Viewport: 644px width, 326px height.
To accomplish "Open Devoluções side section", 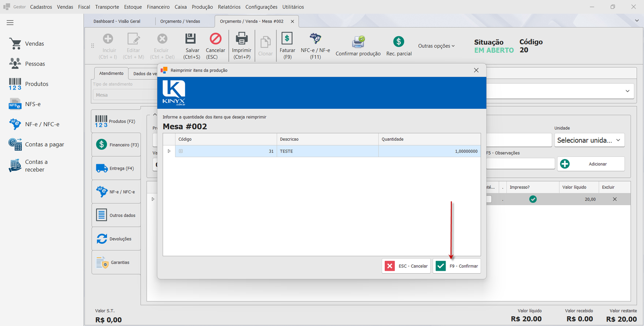I will point(116,239).
